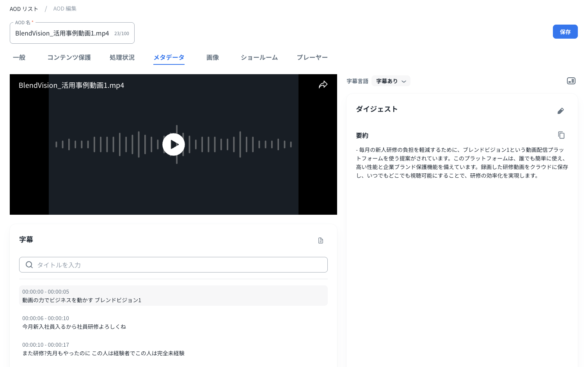Focus the タイトルを入力 search box
Image resolution: width=588 pixels, height=367 pixels.
click(179, 265)
